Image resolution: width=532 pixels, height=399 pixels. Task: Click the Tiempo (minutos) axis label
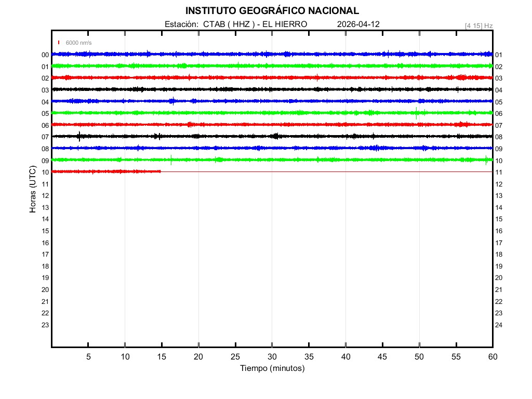click(272, 368)
